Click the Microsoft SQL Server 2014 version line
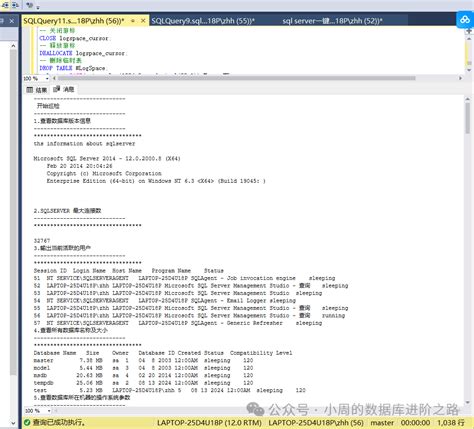 (107, 159)
